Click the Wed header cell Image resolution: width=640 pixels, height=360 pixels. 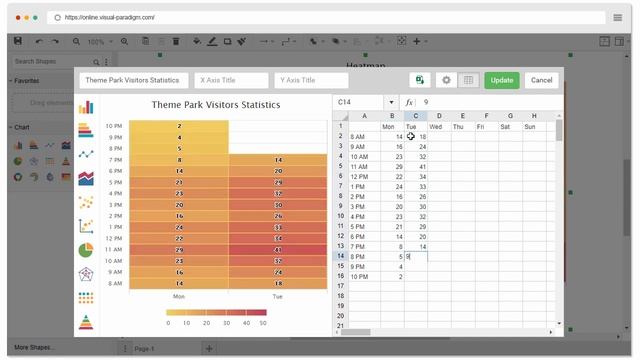[x=439, y=127]
